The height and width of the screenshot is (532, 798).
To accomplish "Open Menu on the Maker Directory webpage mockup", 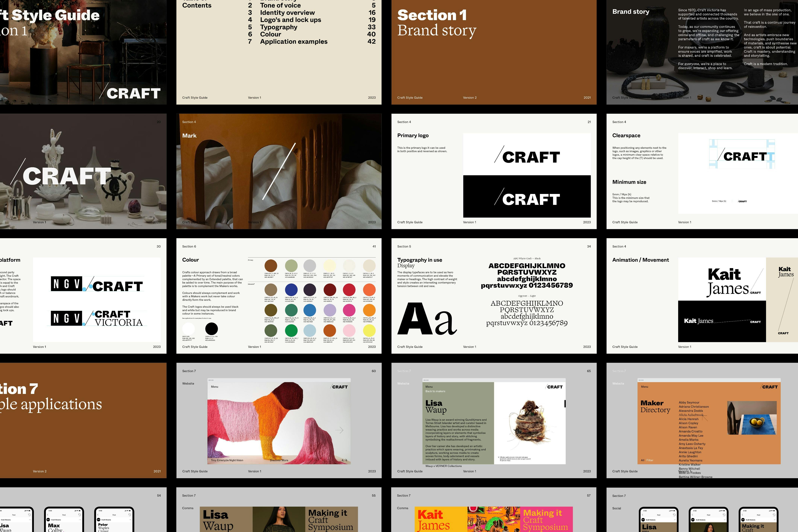I will [x=644, y=387].
